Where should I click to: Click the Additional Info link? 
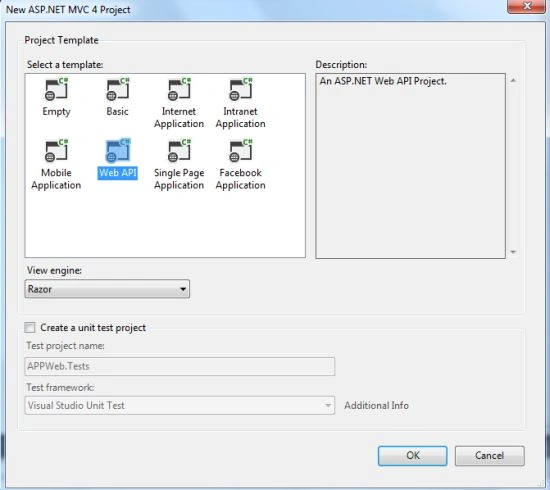[376, 405]
